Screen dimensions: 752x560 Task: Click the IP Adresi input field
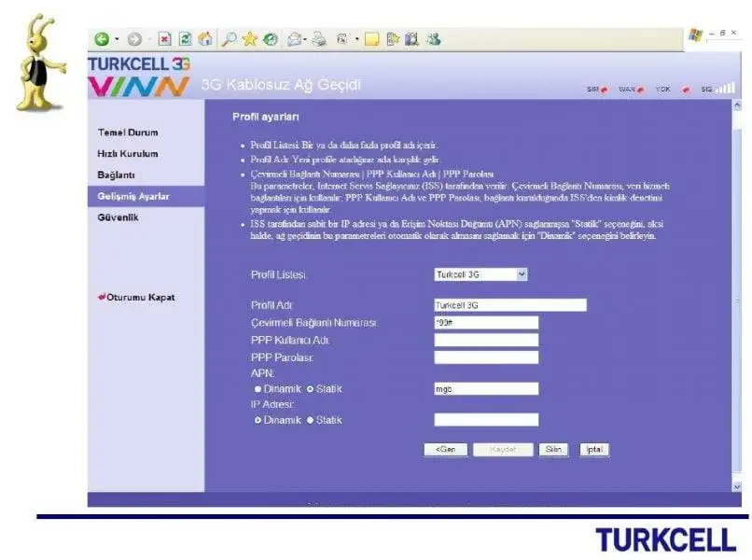click(x=486, y=420)
